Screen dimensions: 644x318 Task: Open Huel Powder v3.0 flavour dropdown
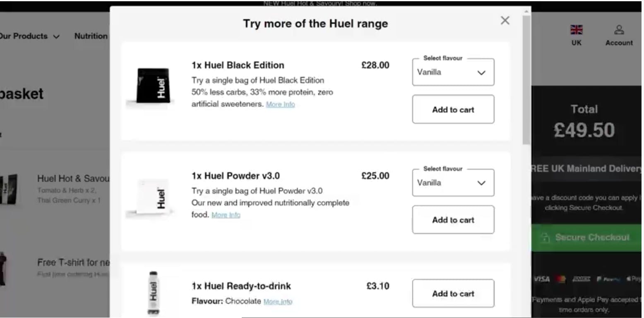click(453, 183)
